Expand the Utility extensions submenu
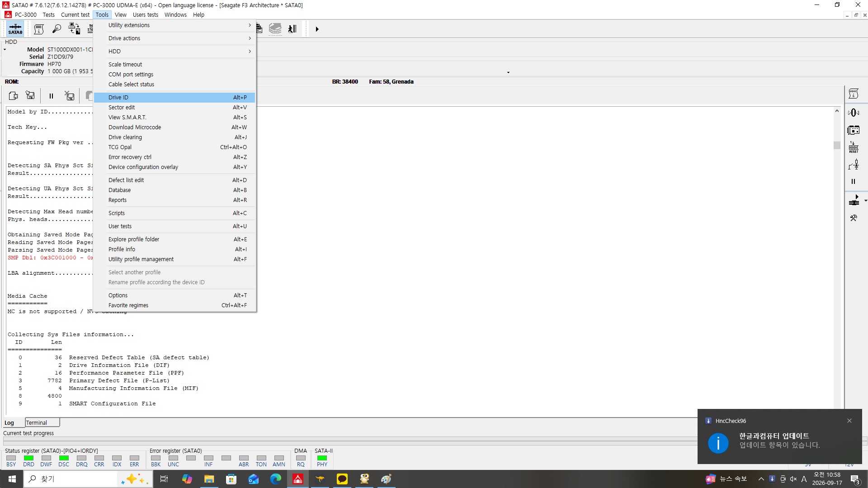 click(175, 25)
